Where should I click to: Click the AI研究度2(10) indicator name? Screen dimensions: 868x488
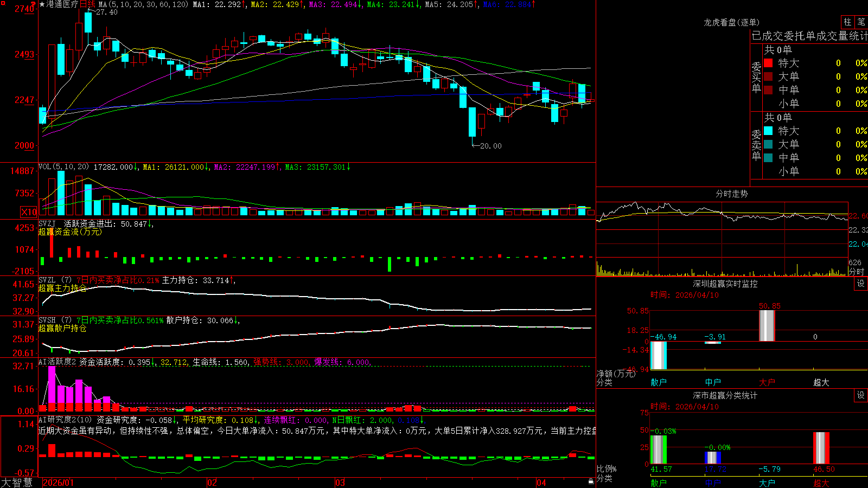(65, 420)
